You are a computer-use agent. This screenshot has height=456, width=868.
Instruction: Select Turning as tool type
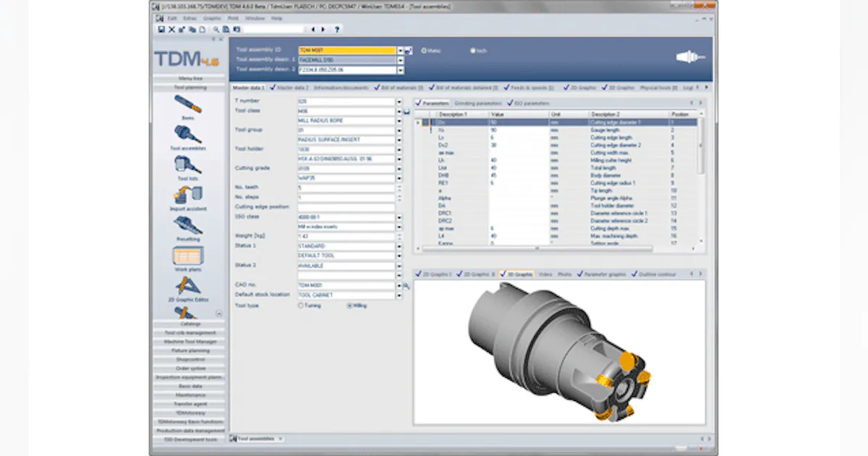(x=300, y=305)
